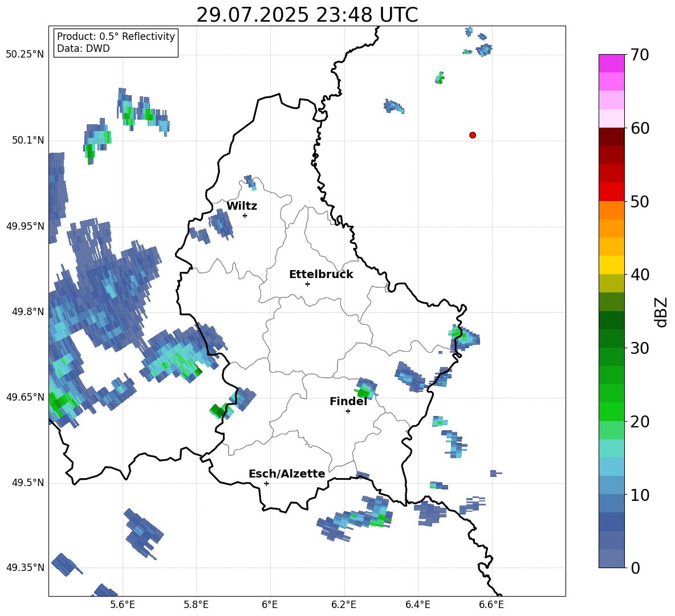Click the "dBZ" colorbar unit label
675x616 pixels.
coord(662,312)
